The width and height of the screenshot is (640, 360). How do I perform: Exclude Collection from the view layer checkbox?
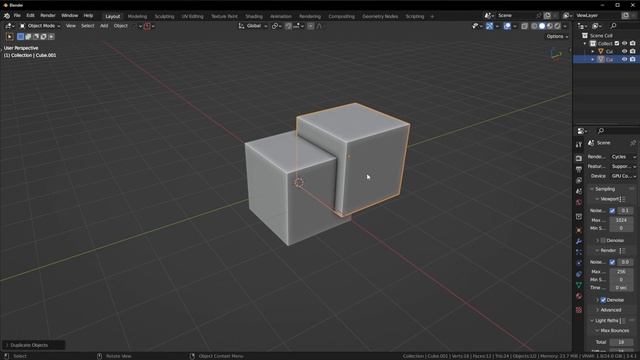tap(617, 43)
